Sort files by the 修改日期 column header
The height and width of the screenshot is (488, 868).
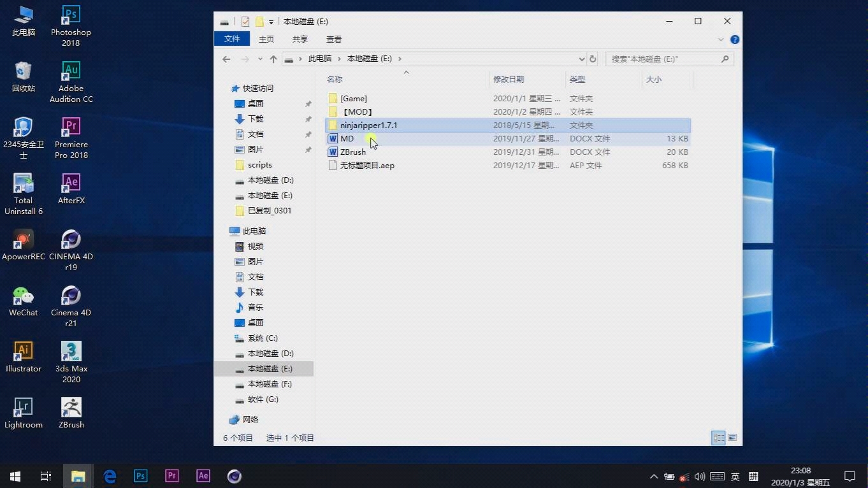click(509, 79)
